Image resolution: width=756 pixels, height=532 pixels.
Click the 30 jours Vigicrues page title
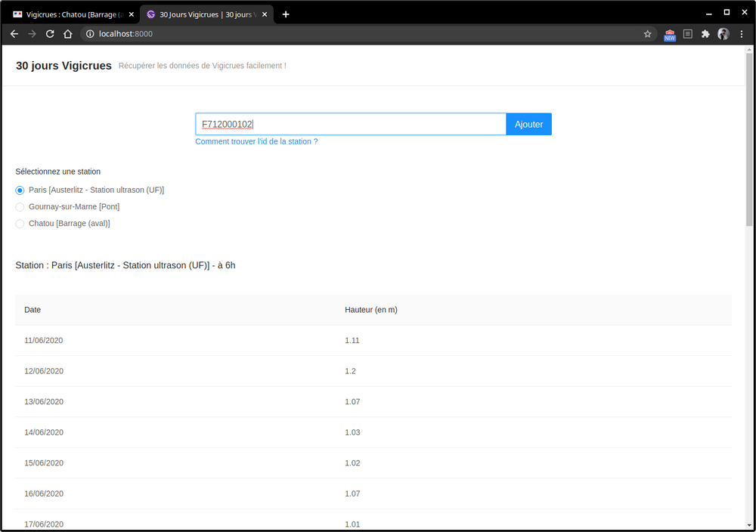tap(64, 66)
